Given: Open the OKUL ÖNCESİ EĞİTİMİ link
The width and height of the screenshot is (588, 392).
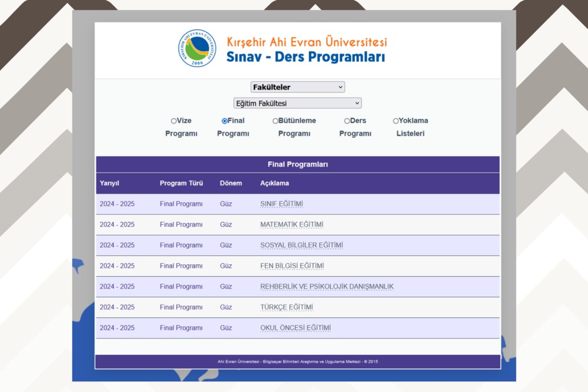Looking at the screenshot, I should 296,328.
